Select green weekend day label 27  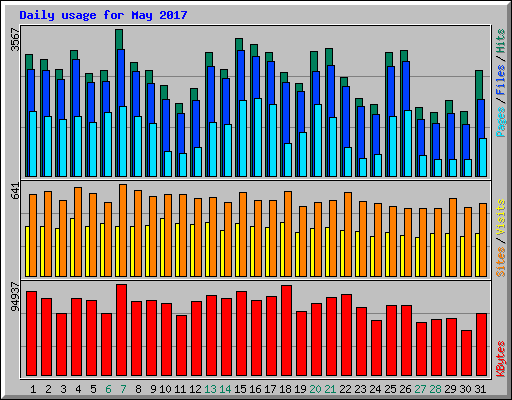click(x=420, y=389)
